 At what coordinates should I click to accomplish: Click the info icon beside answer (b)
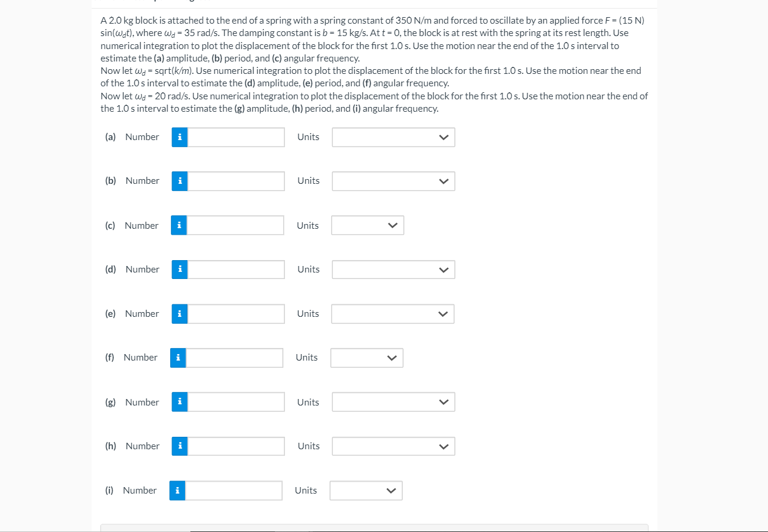[179, 181]
